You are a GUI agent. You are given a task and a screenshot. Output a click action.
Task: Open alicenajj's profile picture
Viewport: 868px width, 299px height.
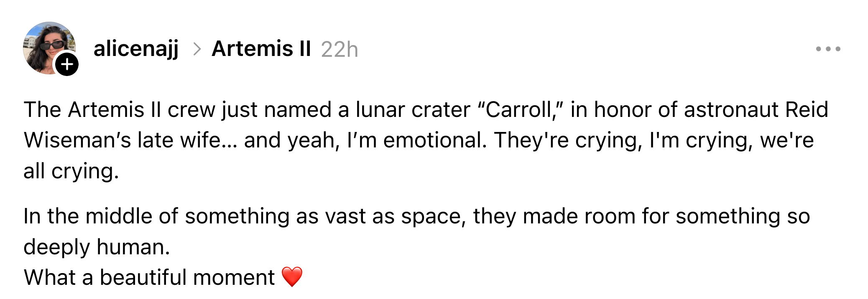(46, 46)
